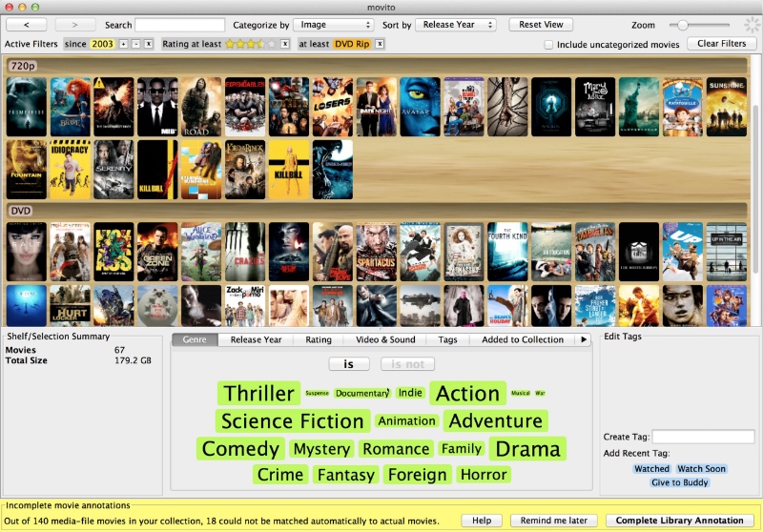763x532 pixels.
Task: Adjust the Zoom slider
Action: tap(683, 25)
